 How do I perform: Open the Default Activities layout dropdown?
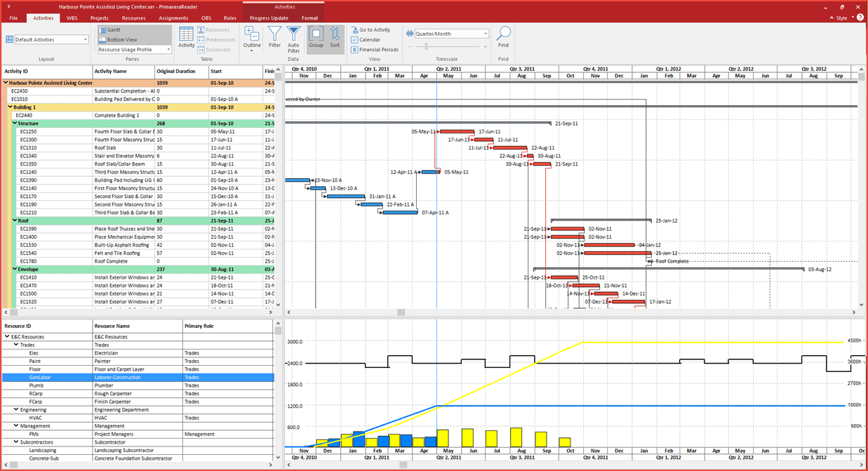tap(85, 40)
